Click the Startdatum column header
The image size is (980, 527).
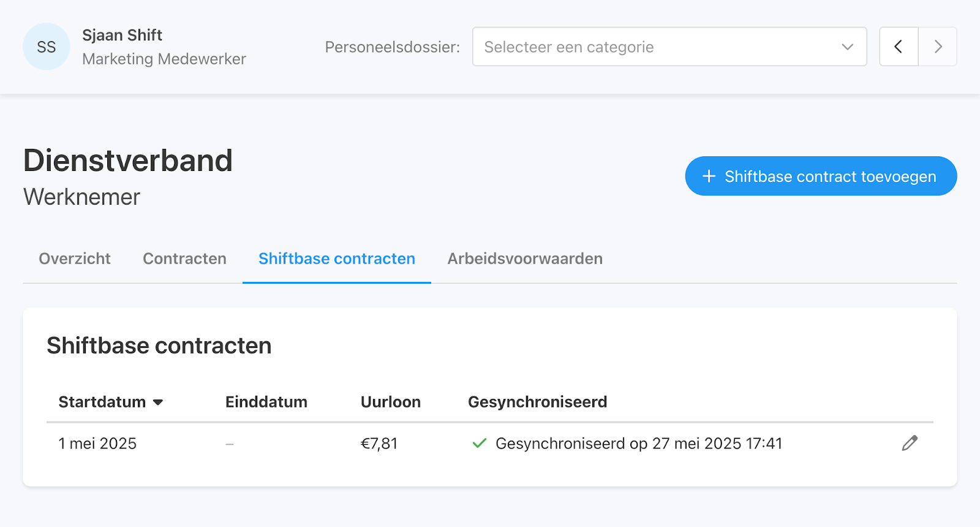[x=102, y=402]
